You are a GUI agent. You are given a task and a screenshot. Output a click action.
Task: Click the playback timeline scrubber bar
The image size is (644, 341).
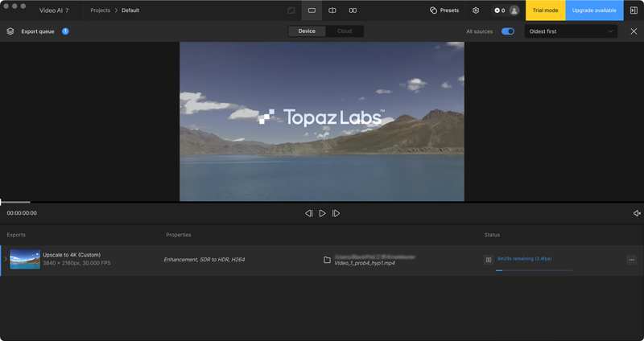pyautogui.click(x=322, y=202)
